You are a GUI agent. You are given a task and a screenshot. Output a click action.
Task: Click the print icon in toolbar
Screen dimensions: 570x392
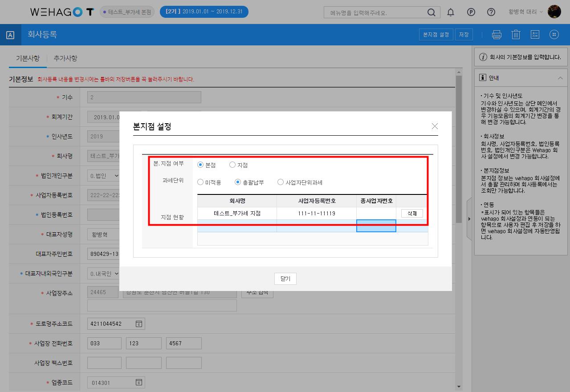pos(497,35)
